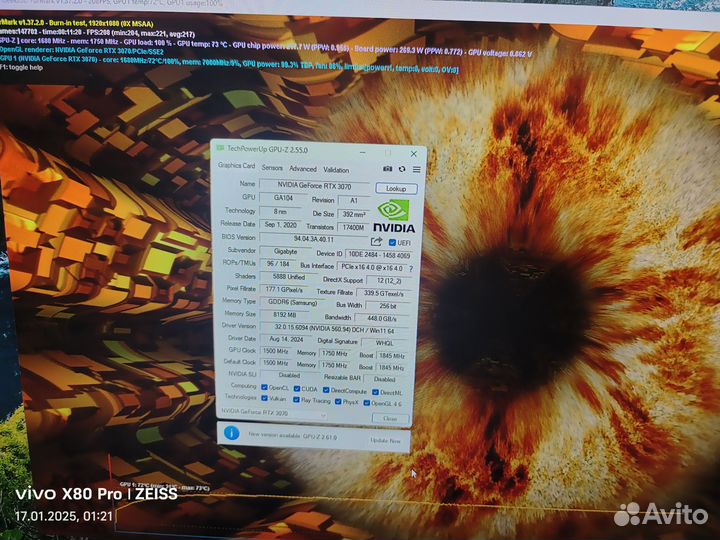Screen dimensions: 720x540
Task: Click the Release Date value Sep 1, 2020
Action: coord(281,225)
